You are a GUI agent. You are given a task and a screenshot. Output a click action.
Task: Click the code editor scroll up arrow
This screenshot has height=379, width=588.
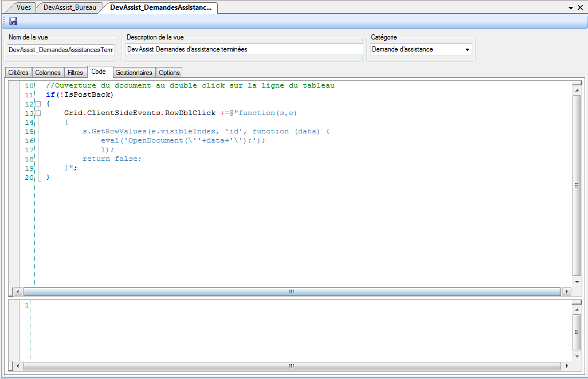coord(577,90)
